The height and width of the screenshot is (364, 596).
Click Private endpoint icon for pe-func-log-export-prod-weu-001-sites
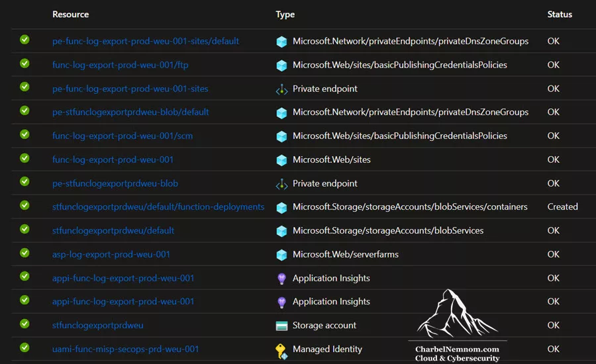pyautogui.click(x=281, y=89)
